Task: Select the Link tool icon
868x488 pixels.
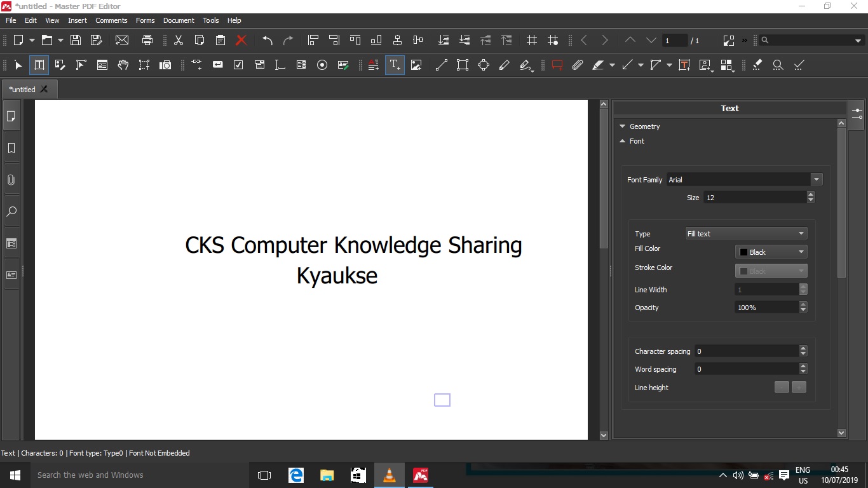Action: (197, 65)
